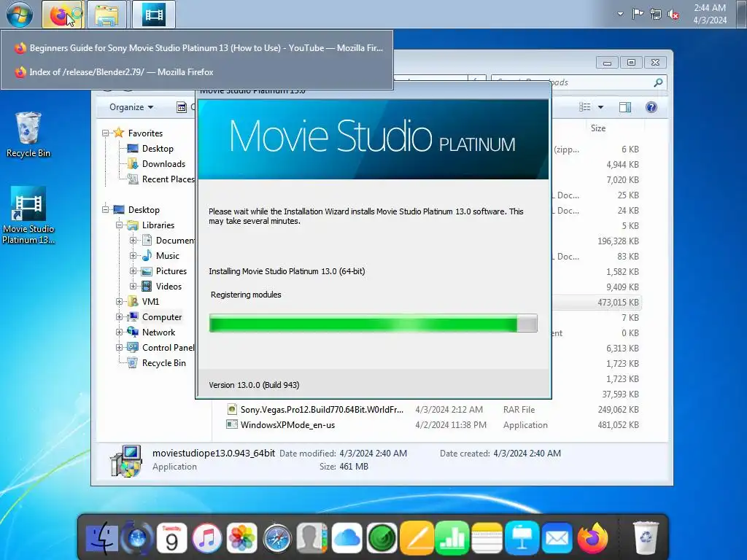
Task: Select Downloads in Favorites
Action: pyautogui.click(x=163, y=164)
